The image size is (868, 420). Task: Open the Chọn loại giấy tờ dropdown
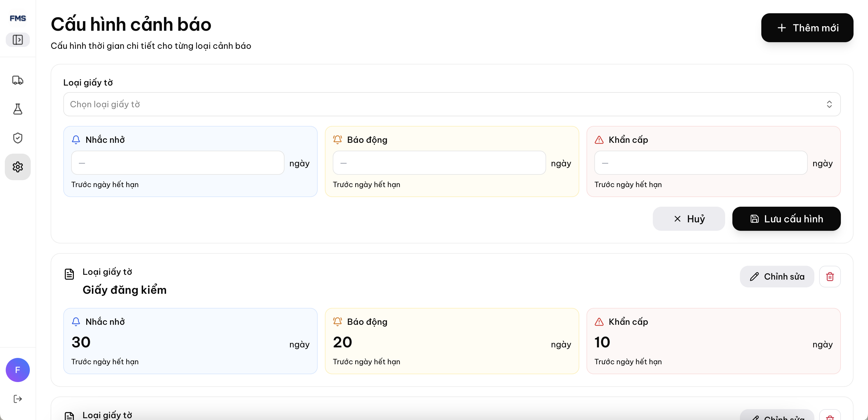tap(452, 105)
